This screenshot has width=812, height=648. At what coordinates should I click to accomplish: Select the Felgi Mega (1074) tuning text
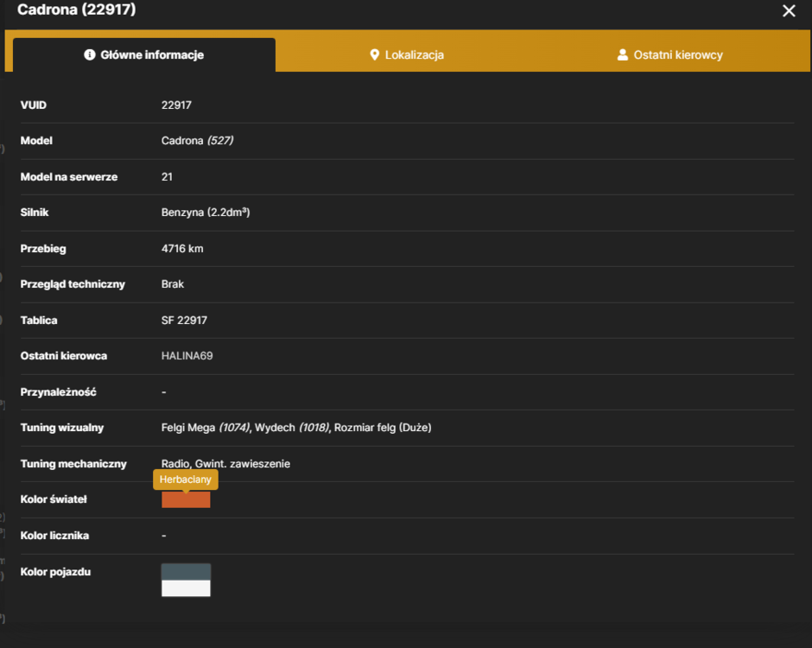206,428
